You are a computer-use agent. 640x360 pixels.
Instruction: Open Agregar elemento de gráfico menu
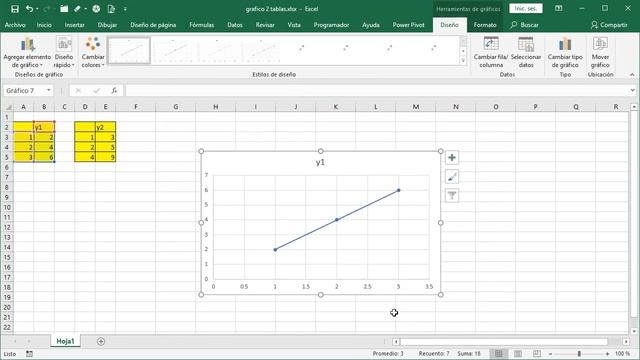point(27,52)
